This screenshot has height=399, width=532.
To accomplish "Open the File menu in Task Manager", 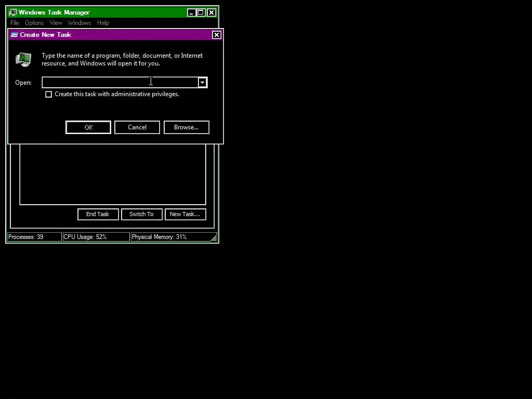I will [15, 23].
